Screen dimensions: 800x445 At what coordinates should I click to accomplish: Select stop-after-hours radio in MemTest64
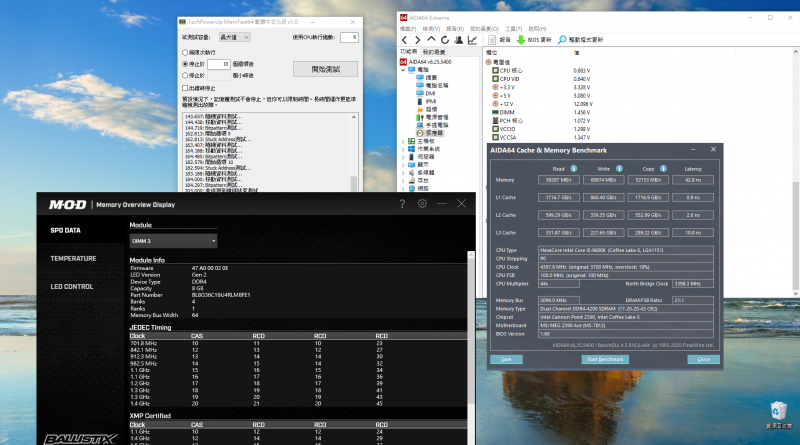click(x=185, y=76)
